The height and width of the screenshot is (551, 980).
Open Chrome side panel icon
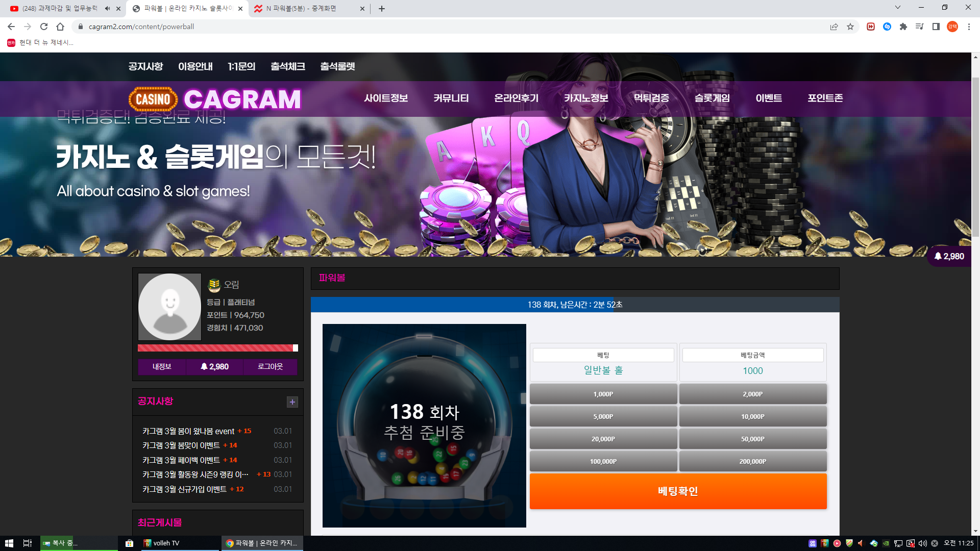(x=936, y=27)
